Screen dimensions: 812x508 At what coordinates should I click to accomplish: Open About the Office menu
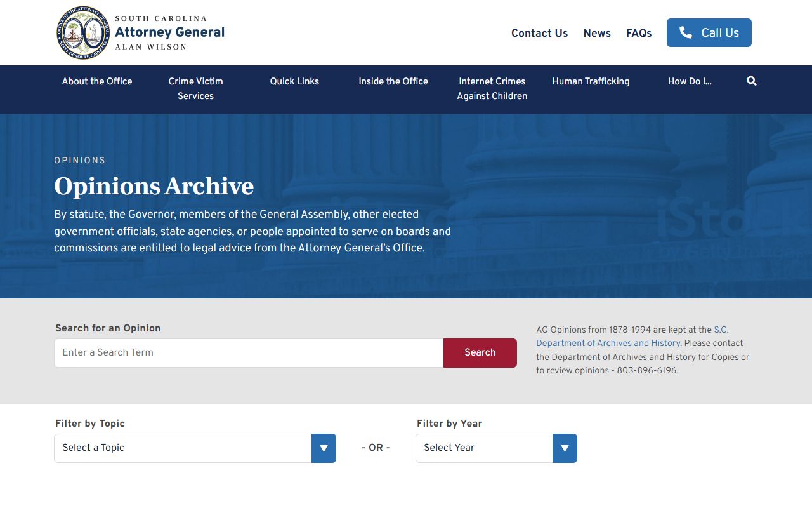pyautogui.click(x=97, y=81)
